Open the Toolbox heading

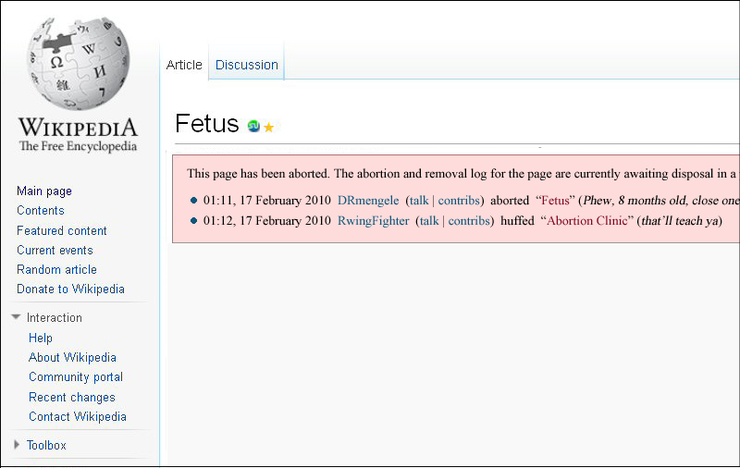click(46, 445)
